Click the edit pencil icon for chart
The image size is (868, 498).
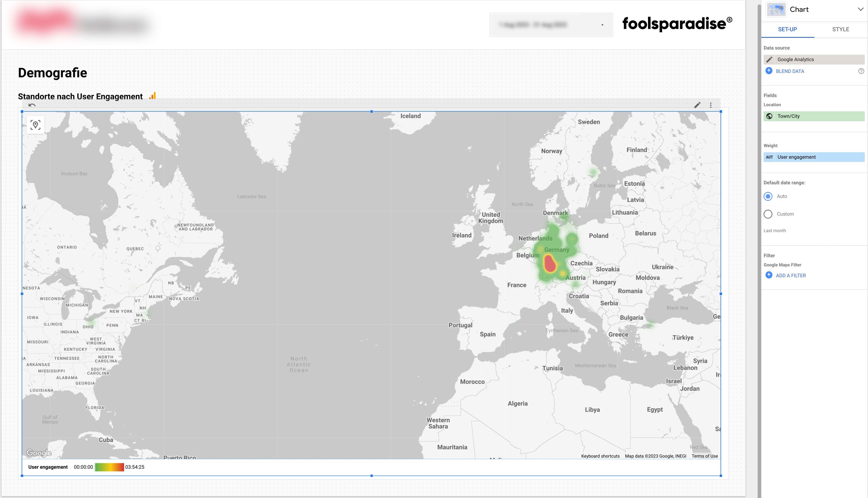697,104
